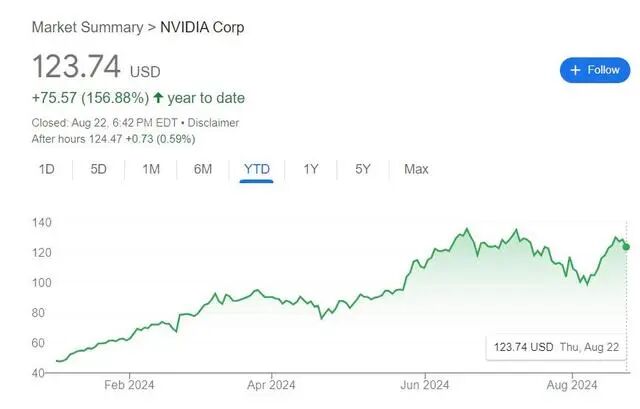Select the YTD tab
640x409 pixels.
coord(257,169)
